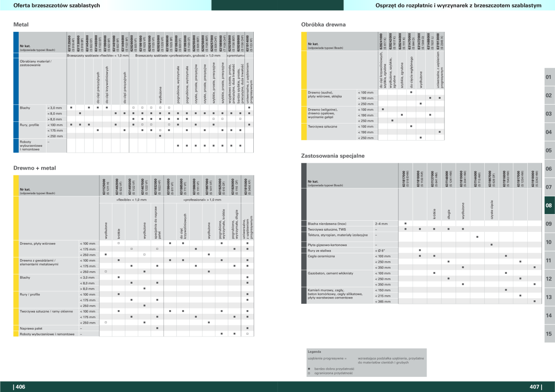Image resolution: width=555 pixels, height=392 pixels.
Task: Click 'Rury / profile' in the Drewno + metal table
Action: point(30,294)
